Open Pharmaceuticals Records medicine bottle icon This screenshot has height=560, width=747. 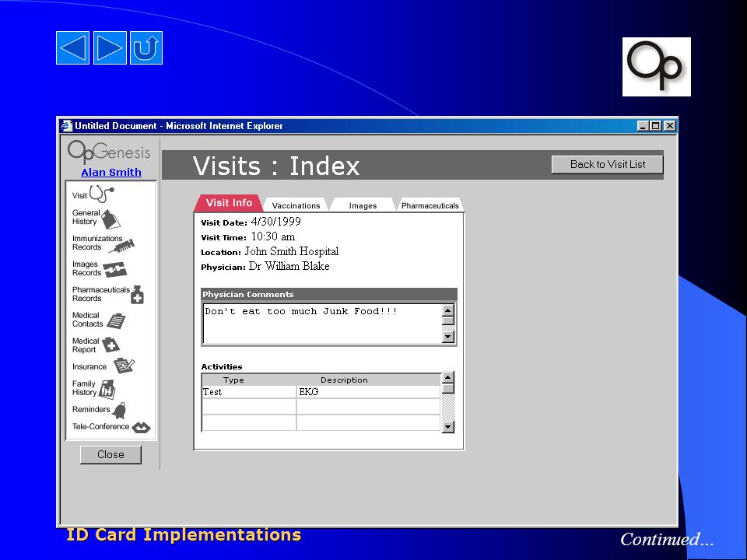click(x=137, y=295)
